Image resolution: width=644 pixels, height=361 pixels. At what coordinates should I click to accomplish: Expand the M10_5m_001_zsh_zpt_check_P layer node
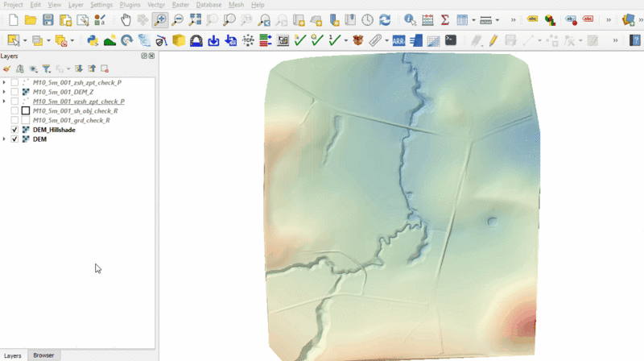click(5, 82)
